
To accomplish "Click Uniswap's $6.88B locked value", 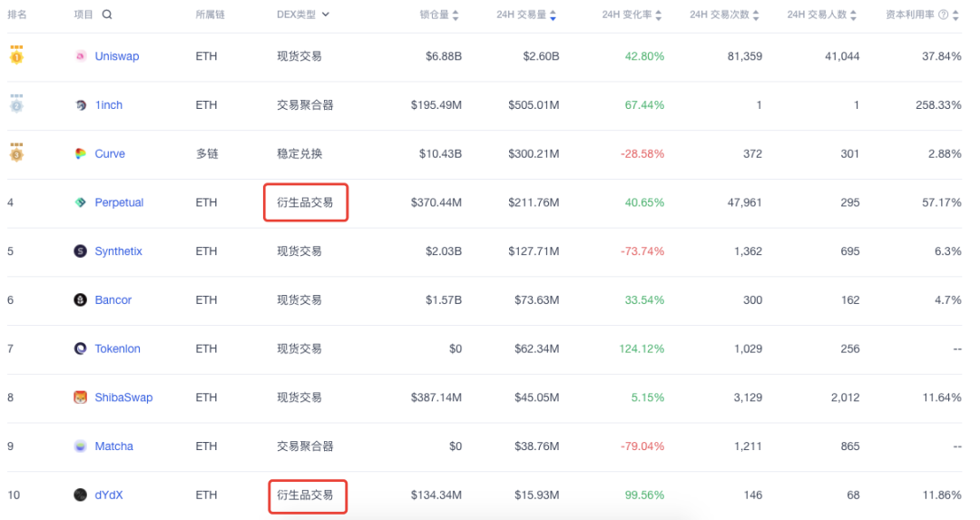I will (x=444, y=56).
